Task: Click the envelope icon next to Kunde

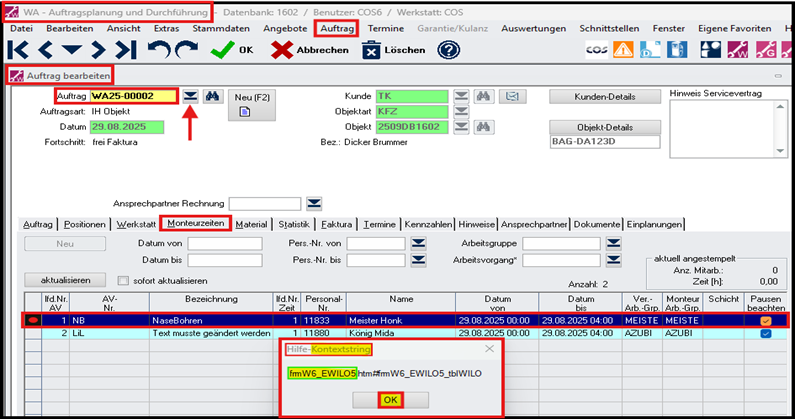Action: 512,96
